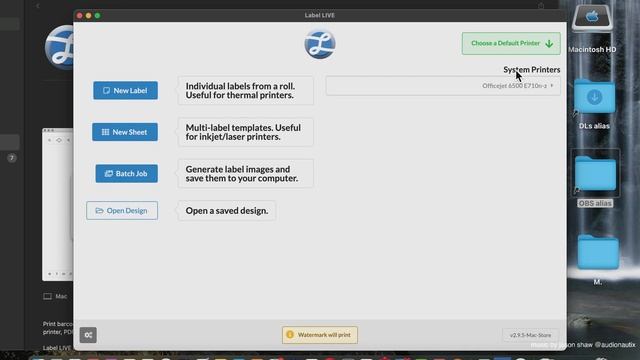Click the Watermark will print notice
The height and width of the screenshot is (360, 640).
tap(320, 335)
